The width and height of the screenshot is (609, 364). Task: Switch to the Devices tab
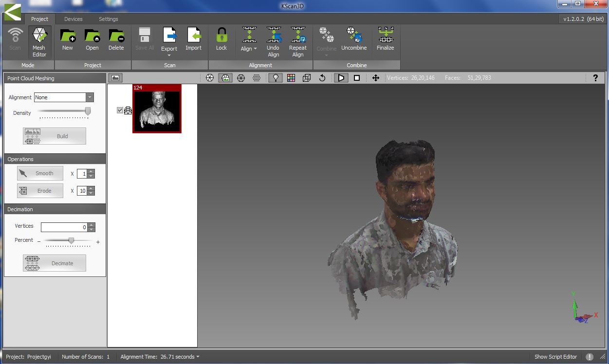pos(74,19)
